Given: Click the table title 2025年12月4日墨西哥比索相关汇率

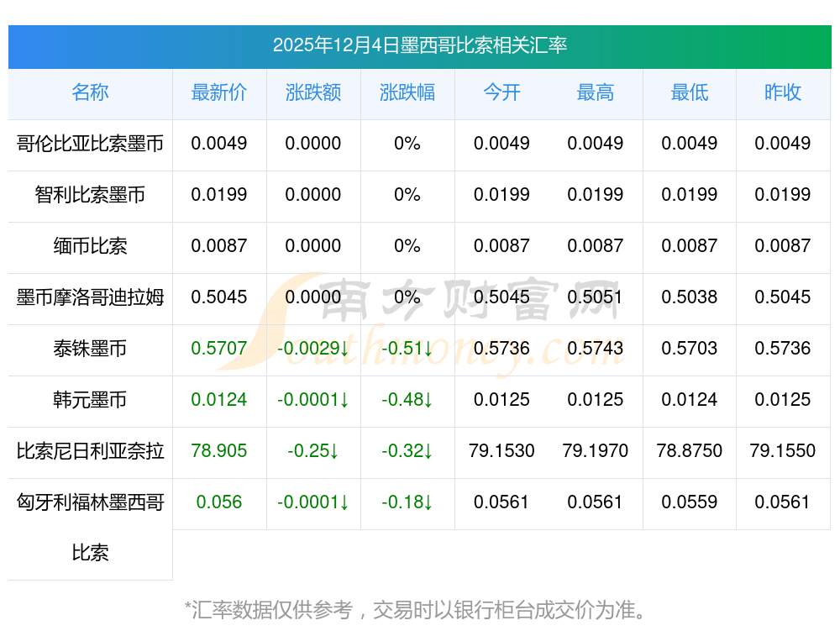Looking at the screenshot, I should (x=419, y=45).
